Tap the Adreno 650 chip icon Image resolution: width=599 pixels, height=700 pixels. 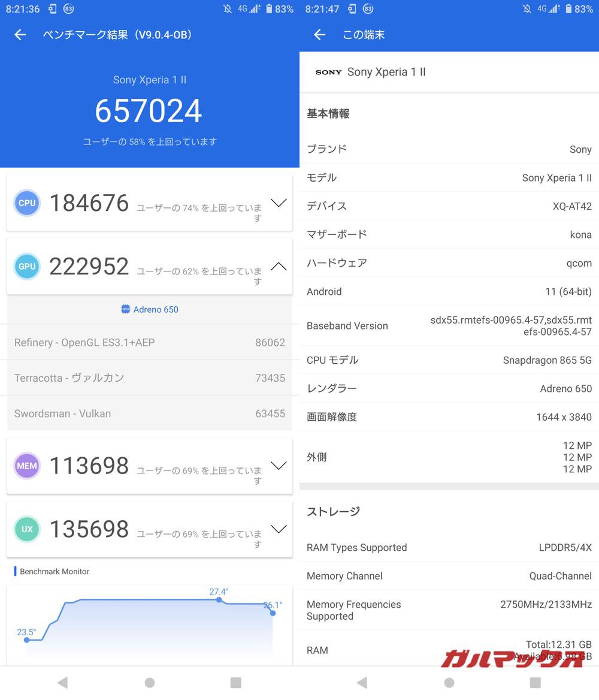pyautogui.click(x=125, y=309)
